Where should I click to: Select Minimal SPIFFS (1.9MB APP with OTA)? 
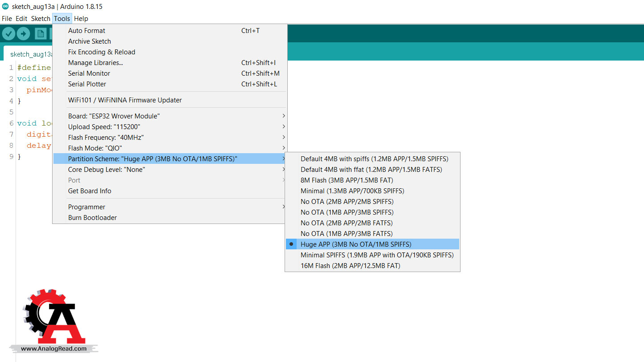click(x=372, y=255)
